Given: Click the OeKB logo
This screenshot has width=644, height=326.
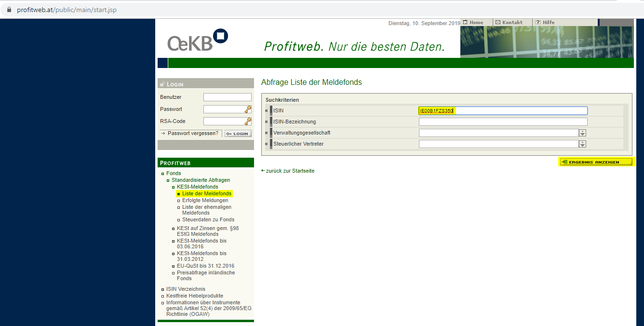Looking at the screenshot, I should 198,41.
